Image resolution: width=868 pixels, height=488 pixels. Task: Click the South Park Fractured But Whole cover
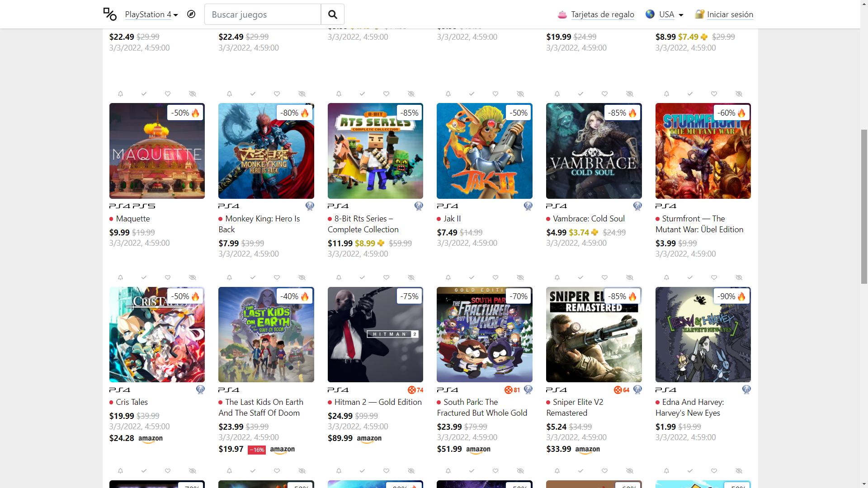point(484,335)
